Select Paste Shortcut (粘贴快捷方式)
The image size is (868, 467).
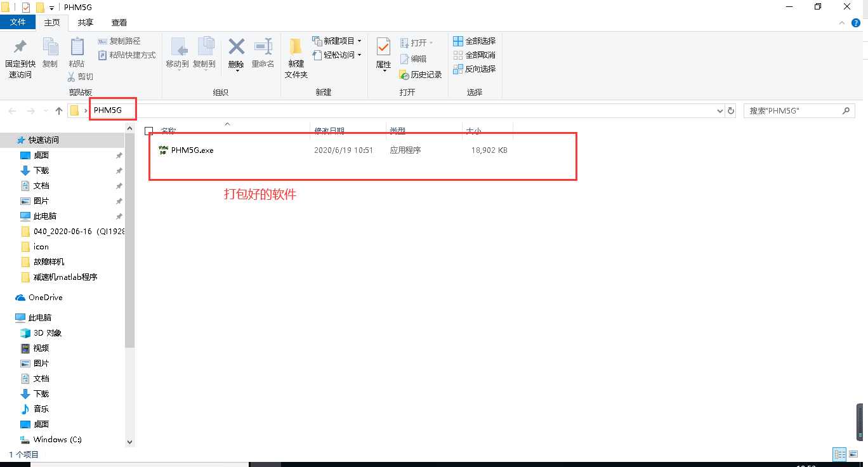127,55
